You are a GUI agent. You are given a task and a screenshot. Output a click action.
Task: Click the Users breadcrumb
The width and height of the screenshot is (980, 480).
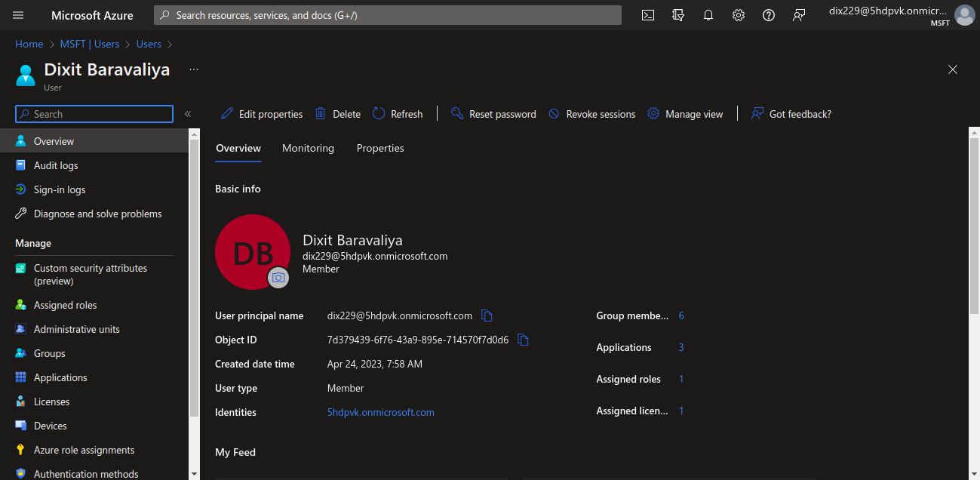(x=149, y=44)
